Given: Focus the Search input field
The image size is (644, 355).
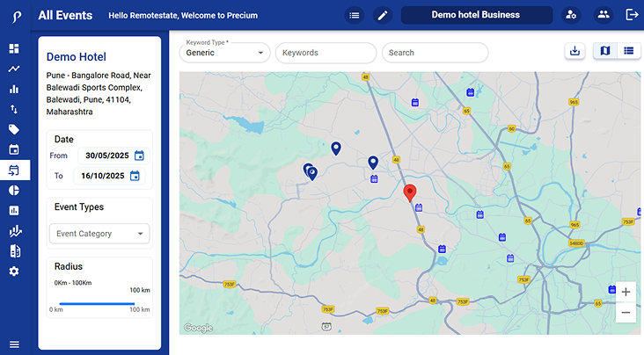Looking at the screenshot, I should point(435,53).
